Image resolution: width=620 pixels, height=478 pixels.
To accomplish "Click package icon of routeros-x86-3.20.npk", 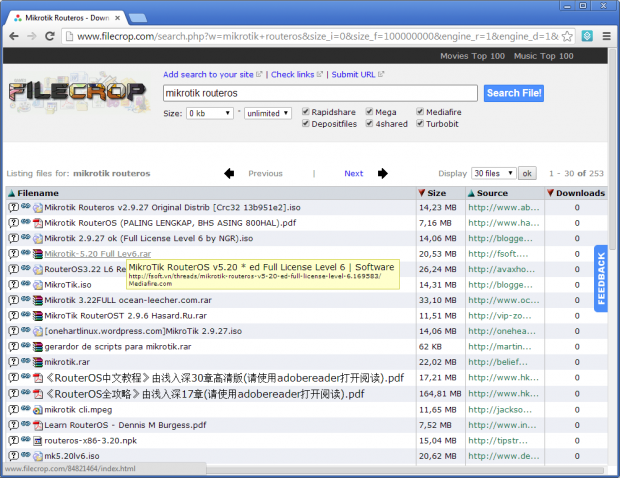I will (x=38, y=441).
